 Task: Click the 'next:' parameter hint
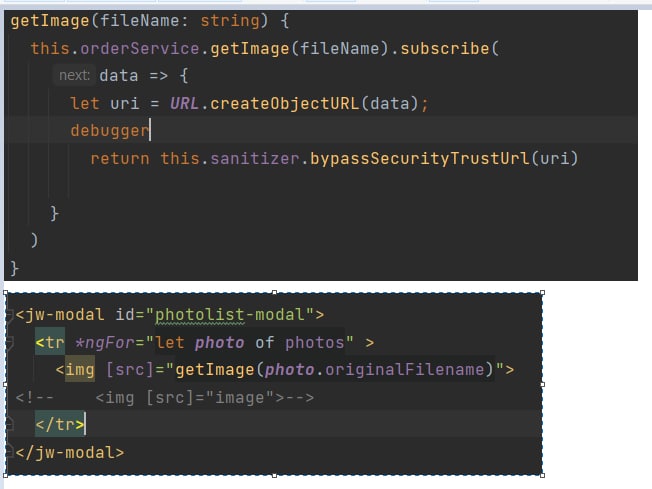(74, 76)
